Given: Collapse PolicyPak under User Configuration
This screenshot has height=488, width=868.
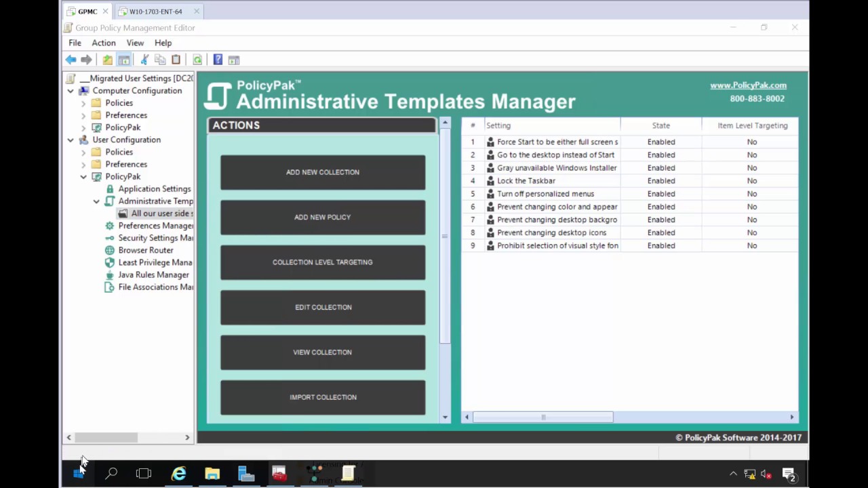Looking at the screenshot, I should pos(83,177).
